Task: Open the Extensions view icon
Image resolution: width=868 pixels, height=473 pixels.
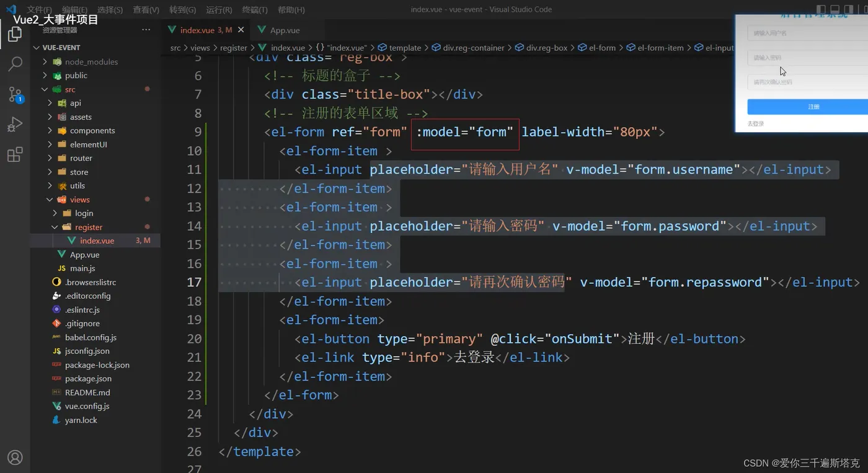Action: coord(15,154)
